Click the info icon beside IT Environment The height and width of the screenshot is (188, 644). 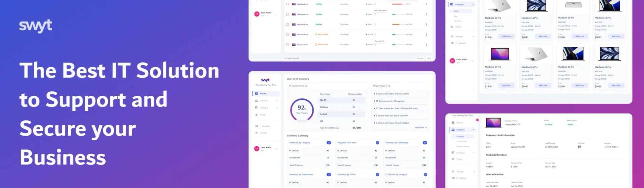point(306,86)
